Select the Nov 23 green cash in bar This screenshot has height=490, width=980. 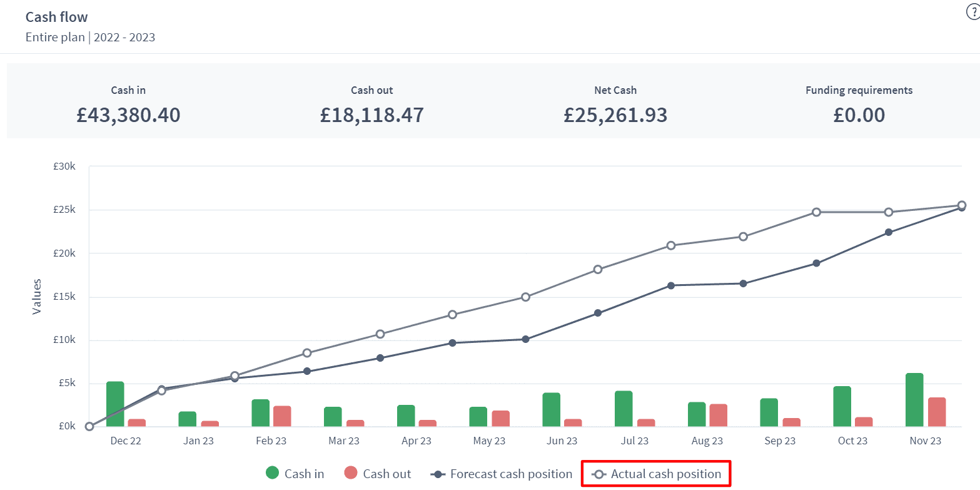pyautogui.click(x=914, y=400)
